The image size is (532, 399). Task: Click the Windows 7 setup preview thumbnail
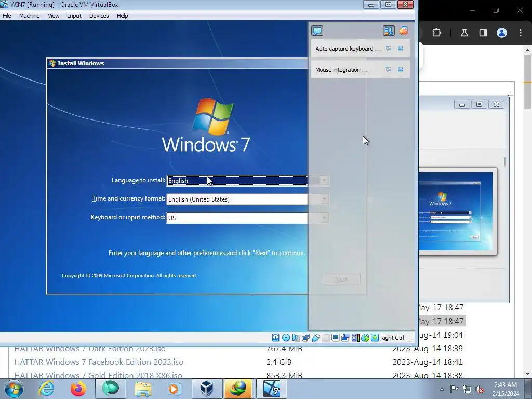click(x=456, y=211)
